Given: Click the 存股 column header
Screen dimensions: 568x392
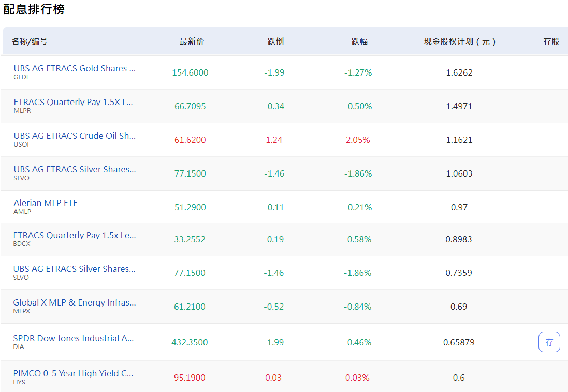Looking at the screenshot, I should point(551,41).
